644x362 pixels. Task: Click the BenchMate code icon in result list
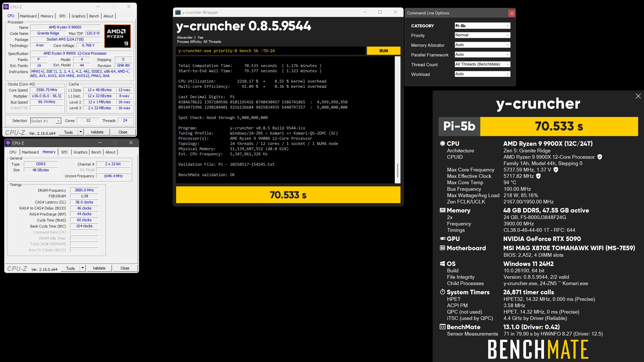[x=443, y=327]
